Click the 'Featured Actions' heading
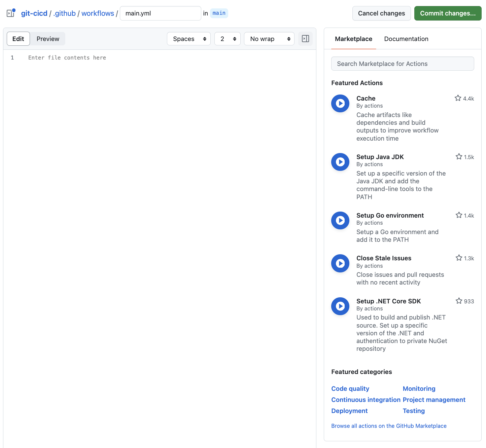Image resolution: width=486 pixels, height=448 pixels. [x=357, y=83]
